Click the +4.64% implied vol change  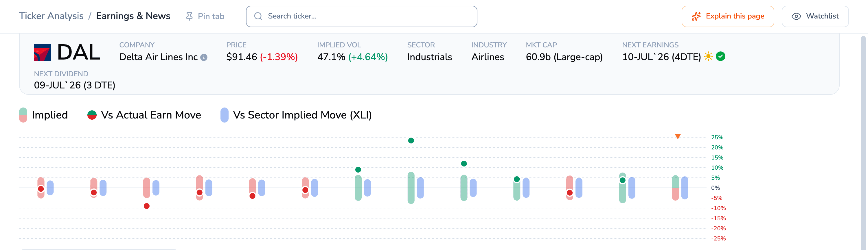coord(368,57)
